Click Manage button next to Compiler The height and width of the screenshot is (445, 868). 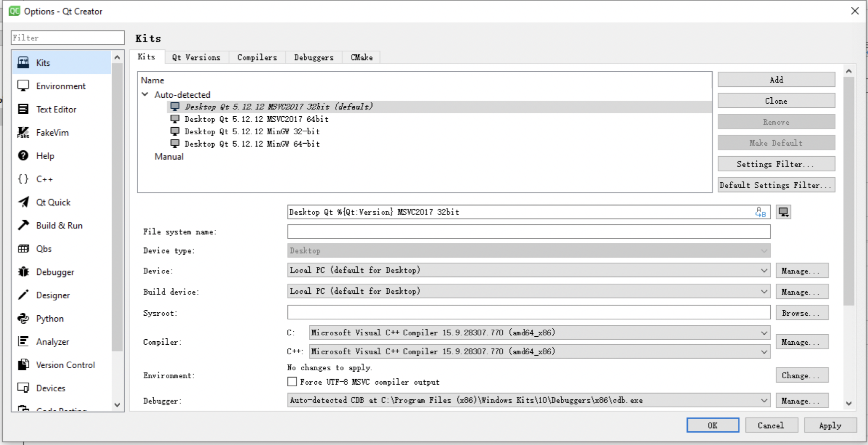click(x=802, y=342)
